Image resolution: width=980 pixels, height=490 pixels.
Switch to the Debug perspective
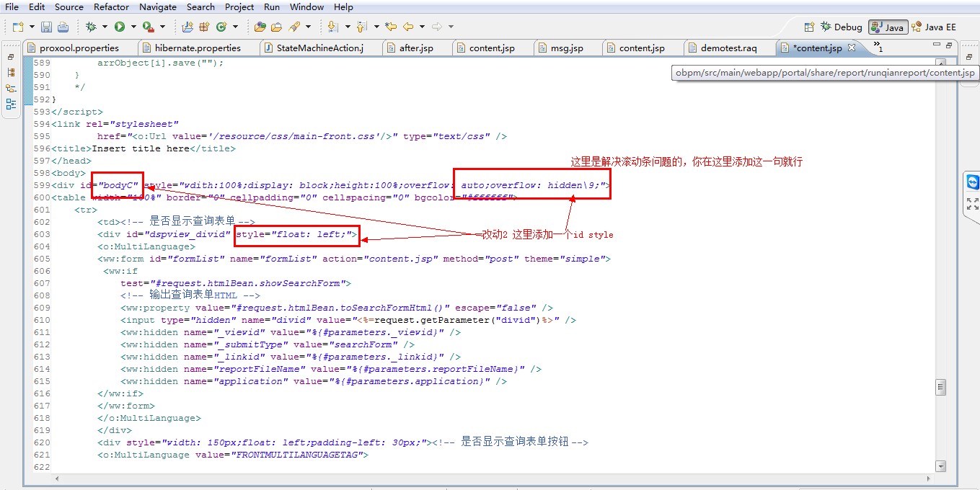(842, 27)
